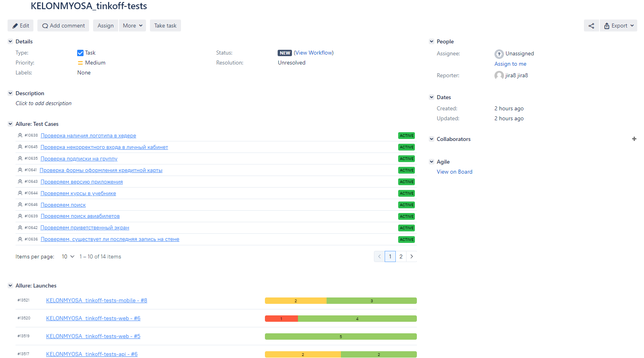
Task: Open test case Проверяем приветственный экран
Action: [x=85, y=228]
